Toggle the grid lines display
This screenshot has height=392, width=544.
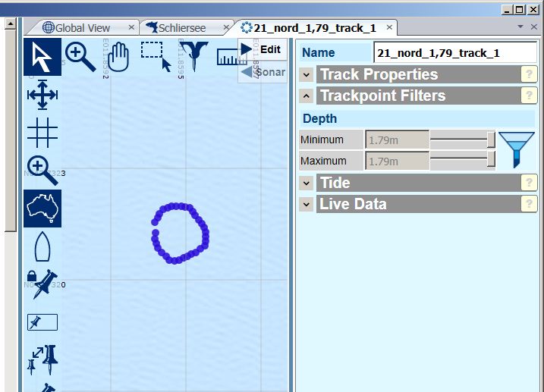tap(42, 133)
